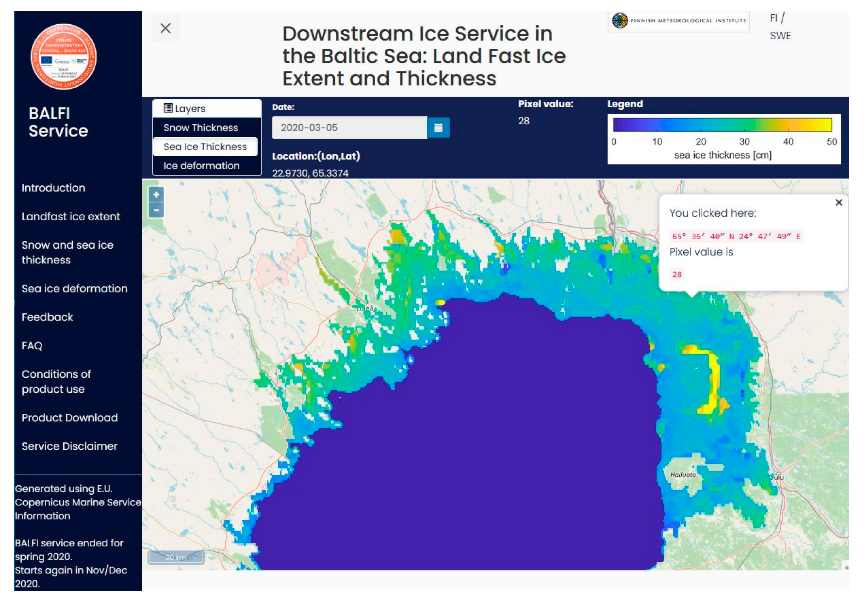Viewport: 868px width, 600px height.
Task: Click the map zoom in plus button
Action: pyautogui.click(x=156, y=194)
